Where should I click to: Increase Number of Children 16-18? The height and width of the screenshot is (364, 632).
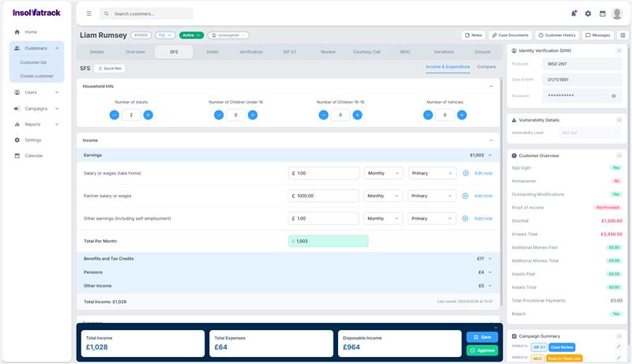point(358,115)
